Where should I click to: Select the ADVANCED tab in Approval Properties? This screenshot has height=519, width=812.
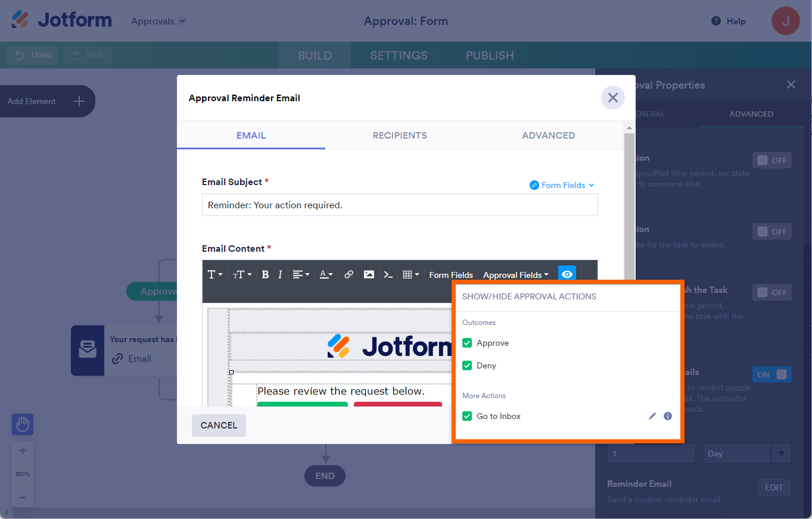751,114
